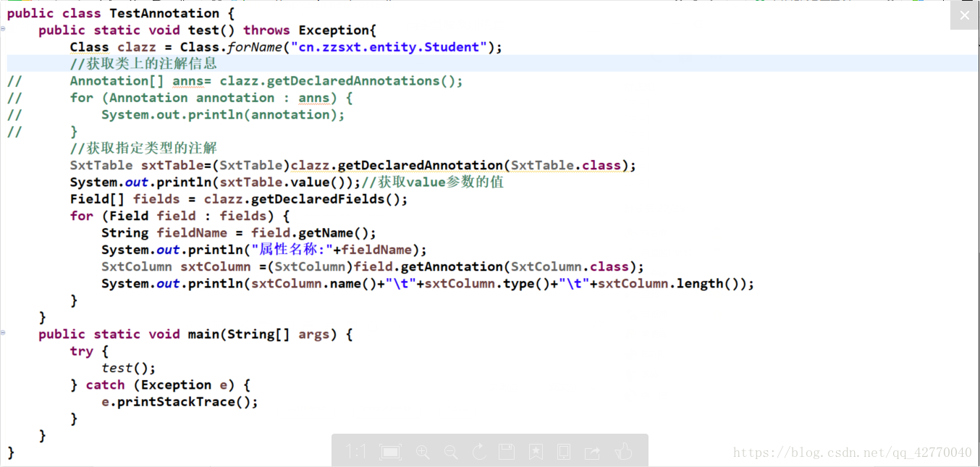Screen dimensions: 980x467
Task: Click the send-to-phone tablet icon
Action: [563, 453]
